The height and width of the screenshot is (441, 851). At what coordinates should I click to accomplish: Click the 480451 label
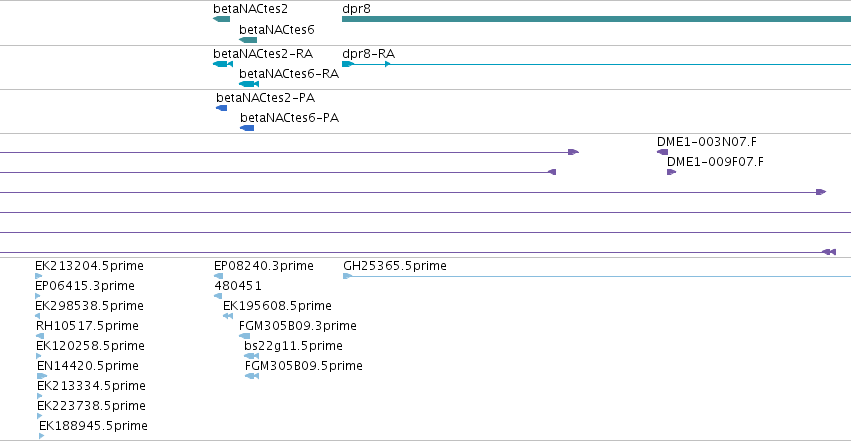(x=238, y=286)
